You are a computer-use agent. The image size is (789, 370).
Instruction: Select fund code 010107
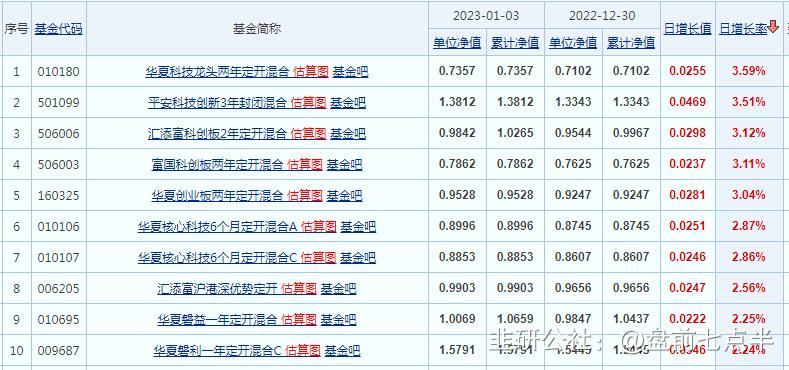[x=58, y=258]
